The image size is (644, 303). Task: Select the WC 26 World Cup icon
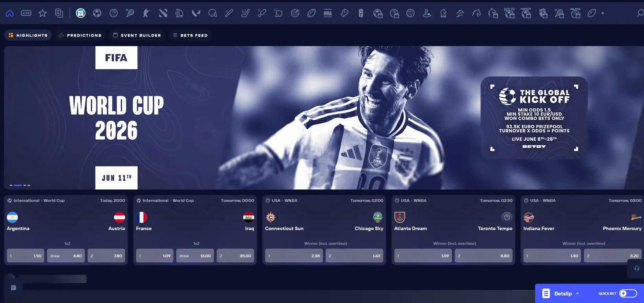pyautogui.click(x=81, y=13)
